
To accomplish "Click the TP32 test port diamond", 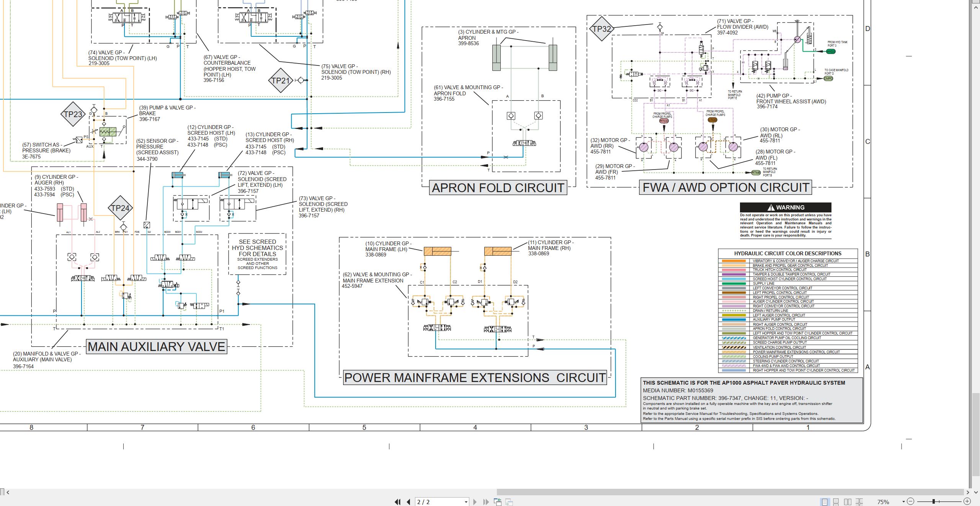I will pyautogui.click(x=601, y=29).
